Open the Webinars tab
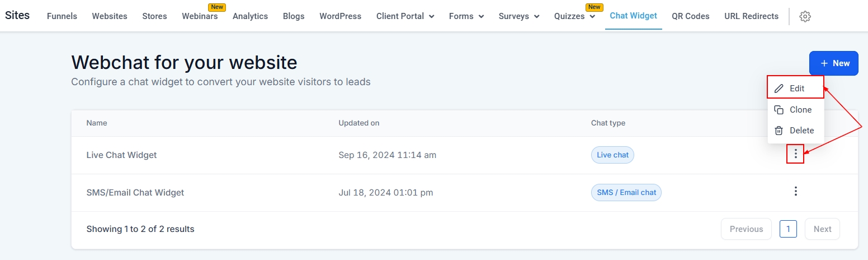Screen dimensions: 868x260 (200, 16)
